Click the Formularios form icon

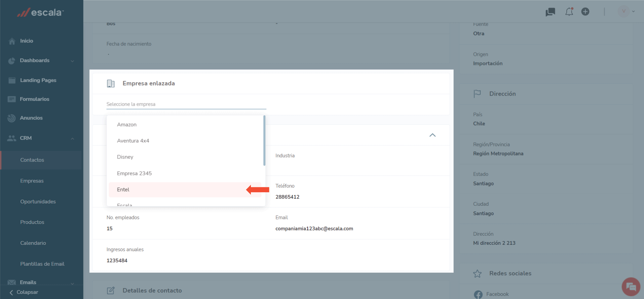(x=12, y=99)
